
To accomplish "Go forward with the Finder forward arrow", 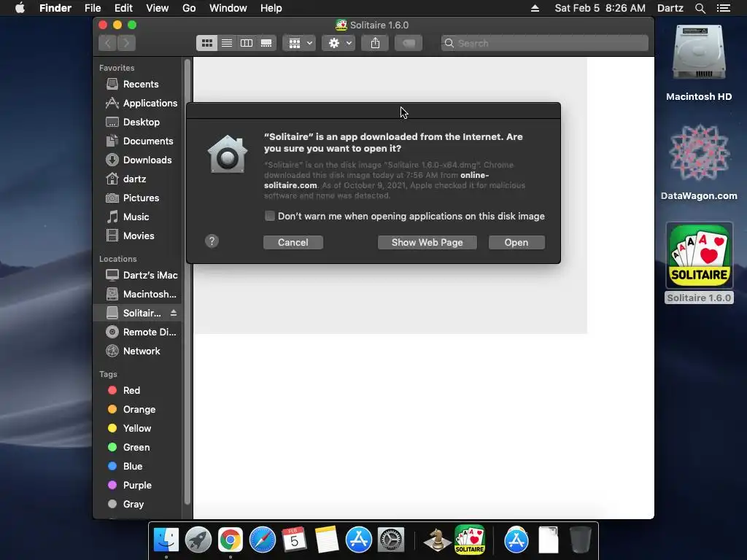I will 126,43.
